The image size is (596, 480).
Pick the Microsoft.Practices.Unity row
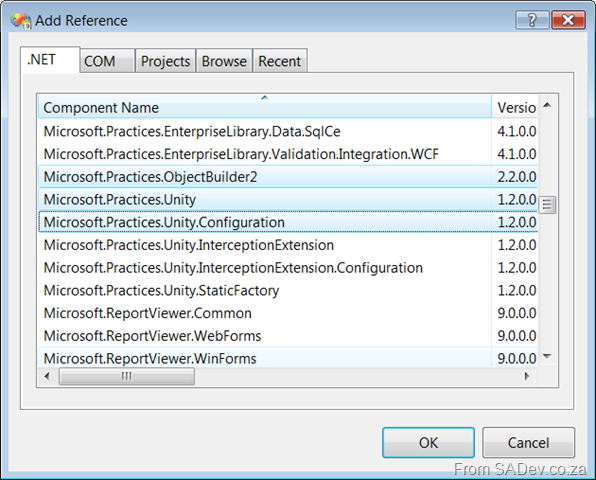(x=288, y=200)
